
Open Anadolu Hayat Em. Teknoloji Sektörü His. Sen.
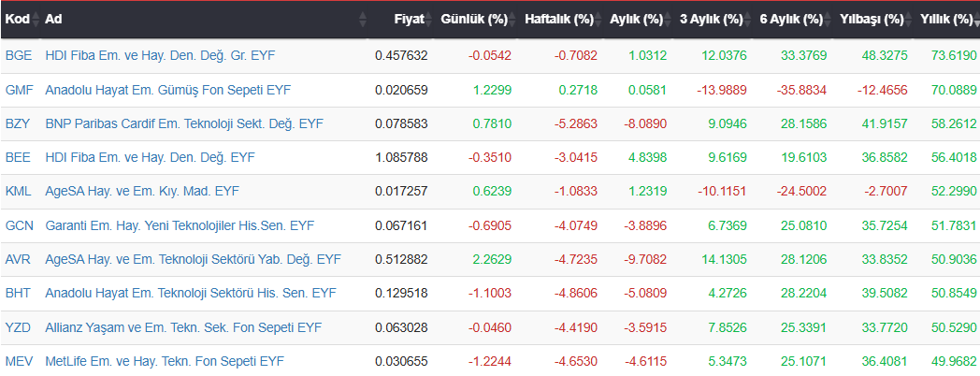191,294
